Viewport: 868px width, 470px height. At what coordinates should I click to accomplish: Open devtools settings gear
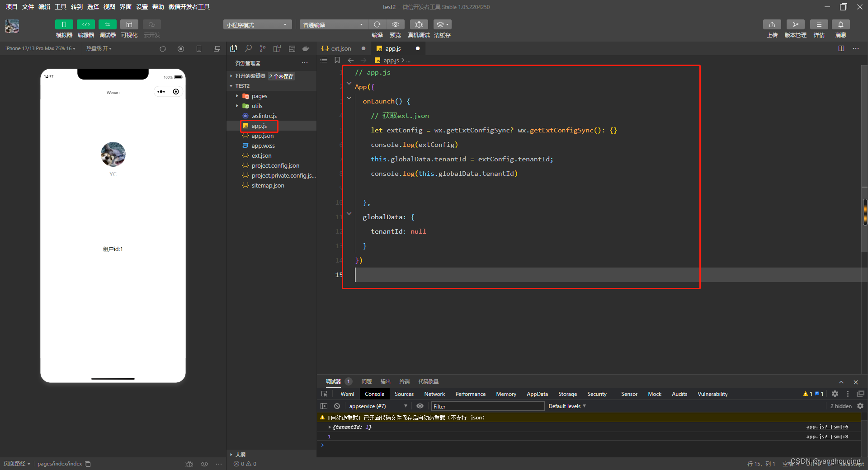pyautogui.click(x=835, y=394)
